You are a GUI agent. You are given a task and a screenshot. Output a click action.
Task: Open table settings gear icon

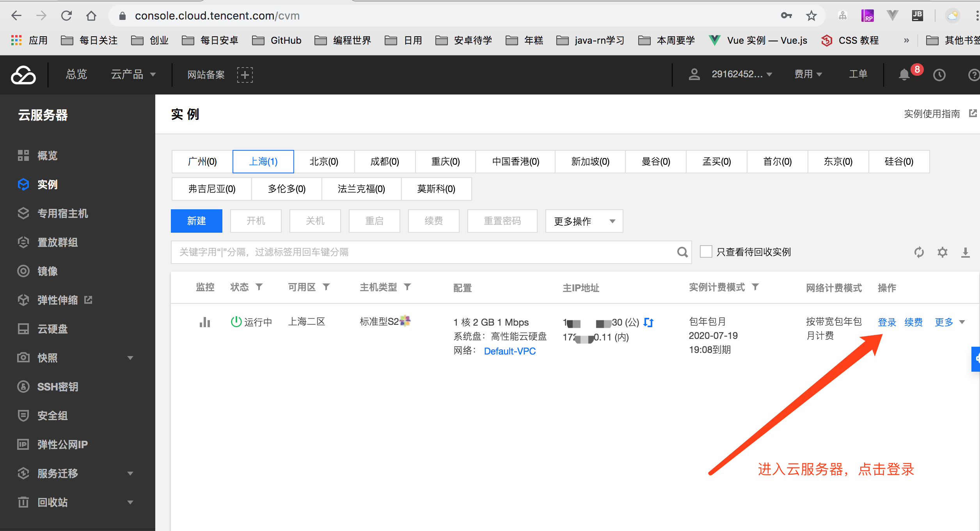942,252
